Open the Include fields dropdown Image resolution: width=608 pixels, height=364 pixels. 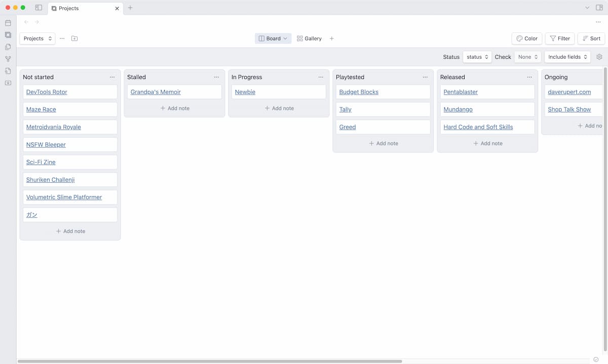pyautogui.click(x=567, y=57)
